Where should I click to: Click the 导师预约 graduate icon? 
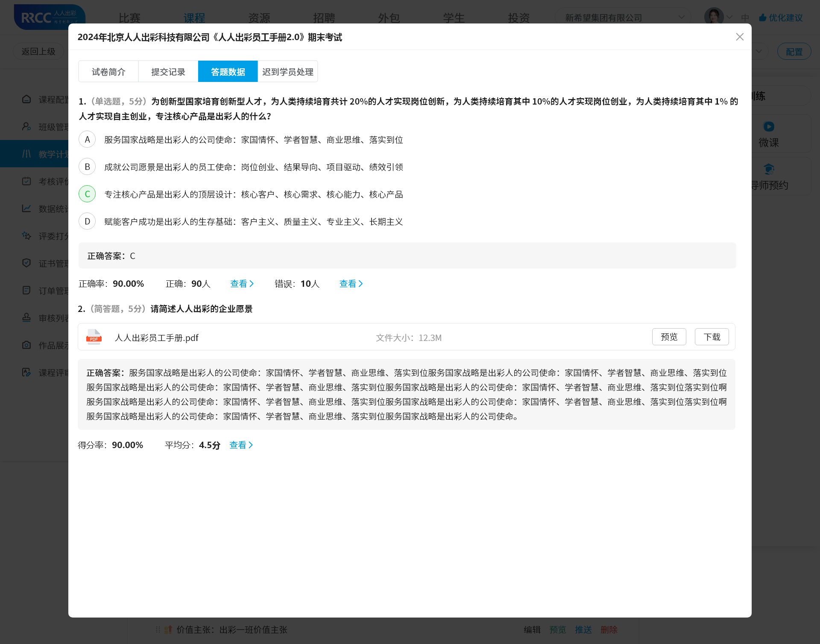coord(769,169)
